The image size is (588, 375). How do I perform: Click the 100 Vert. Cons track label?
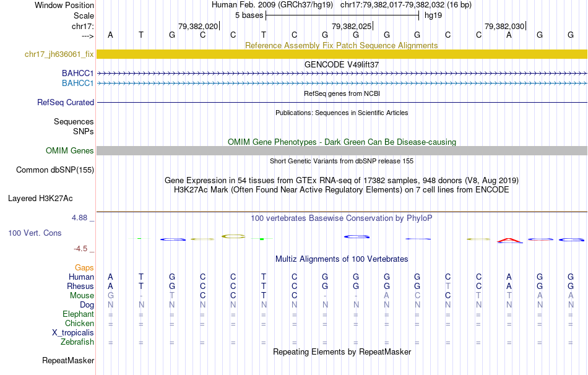click(35, 233)
